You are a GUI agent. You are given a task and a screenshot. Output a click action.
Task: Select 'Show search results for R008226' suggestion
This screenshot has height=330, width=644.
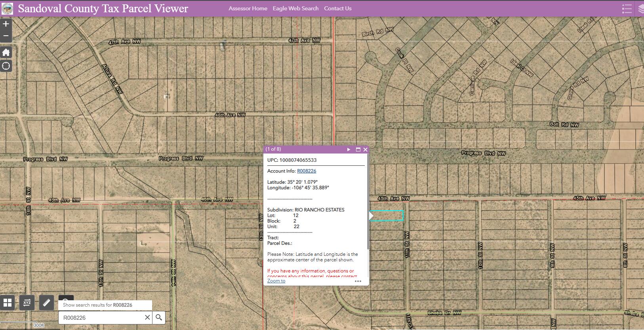click(105, 305)
